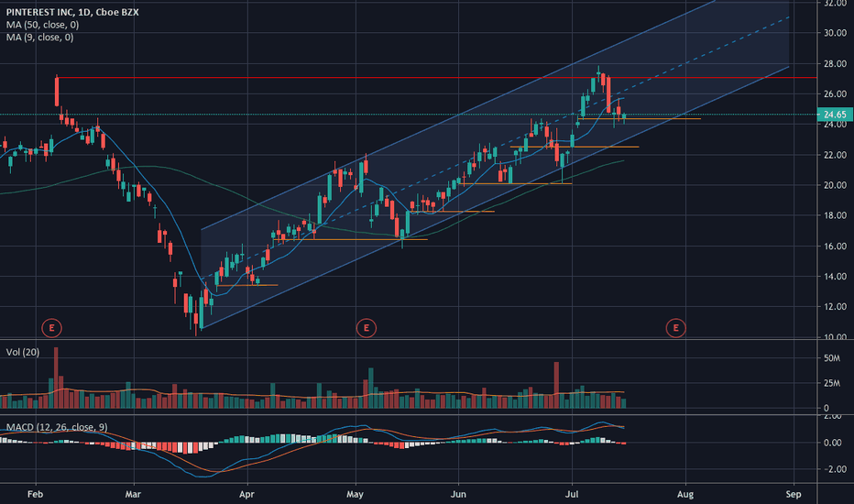Click the February earnings 'E' marker
Screen dimensions: 854x504
click(51, 328)
